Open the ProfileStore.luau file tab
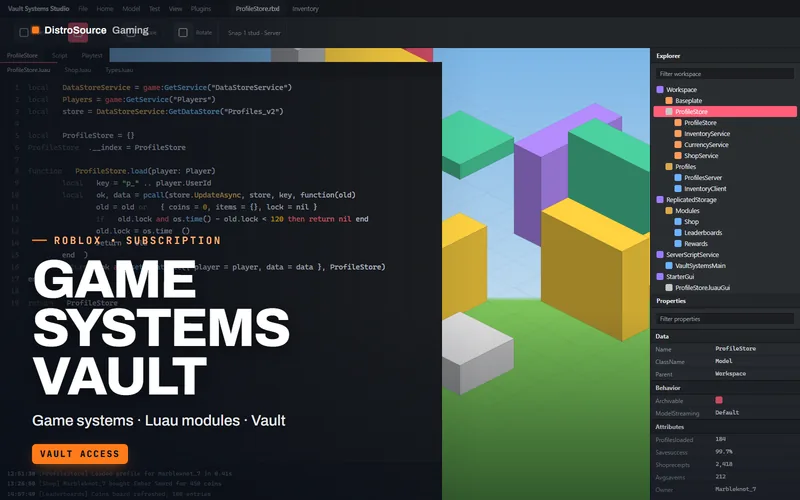Image resolution: width=800 pixels, height=500 pixels. [x=29, y=70]
